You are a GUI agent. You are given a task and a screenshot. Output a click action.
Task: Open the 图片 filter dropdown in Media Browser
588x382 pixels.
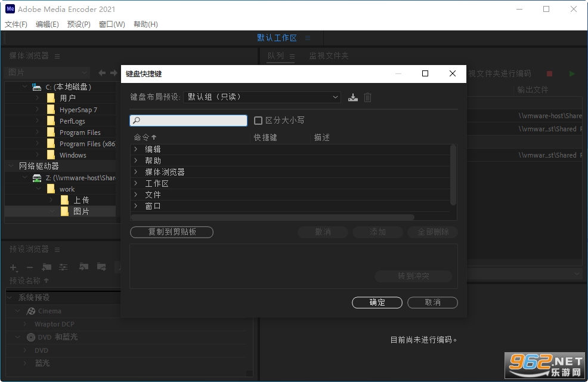(47, 72)
